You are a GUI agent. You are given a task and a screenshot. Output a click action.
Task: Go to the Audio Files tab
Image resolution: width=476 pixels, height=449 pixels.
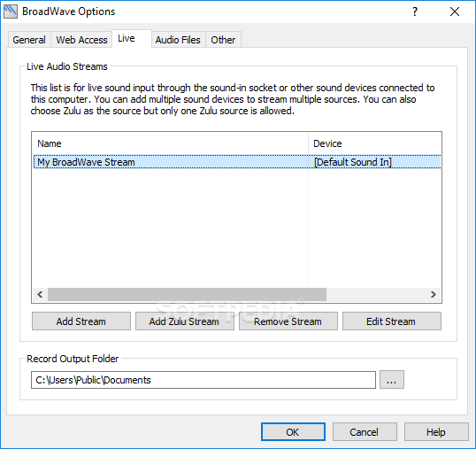178,40
